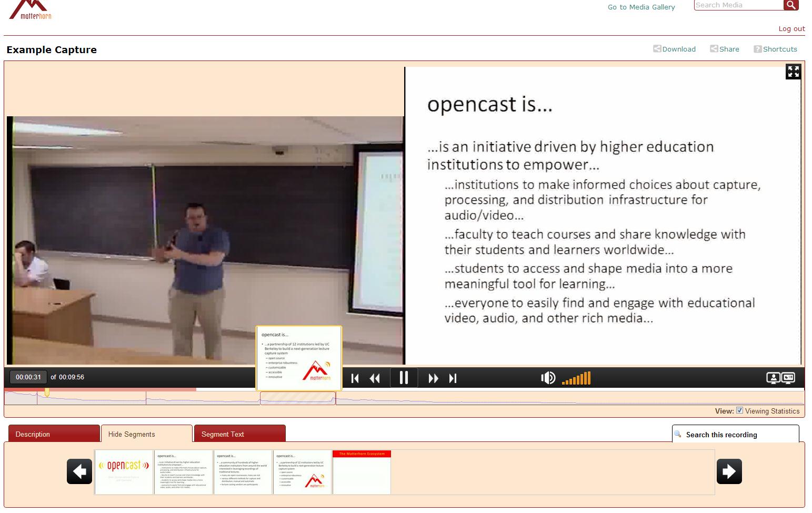812x513 pixels.
Task: Click the presenter camera video
Action: click(205, 240)
